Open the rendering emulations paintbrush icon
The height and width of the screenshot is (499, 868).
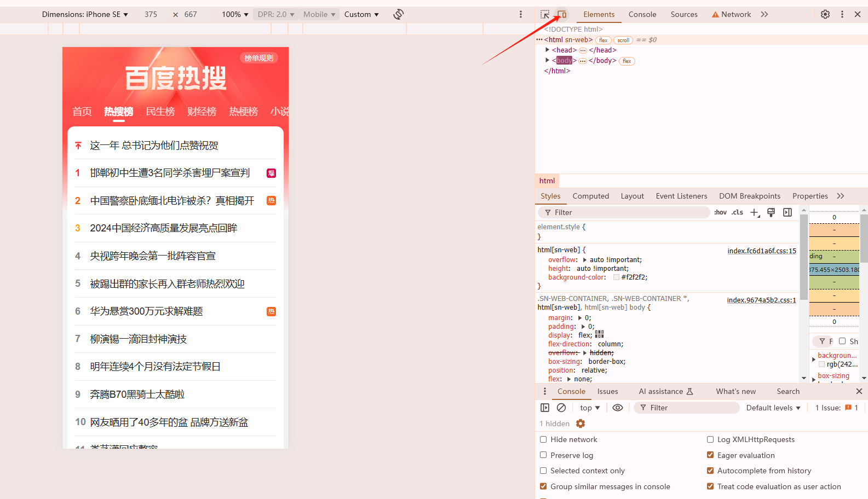[771, 212]
